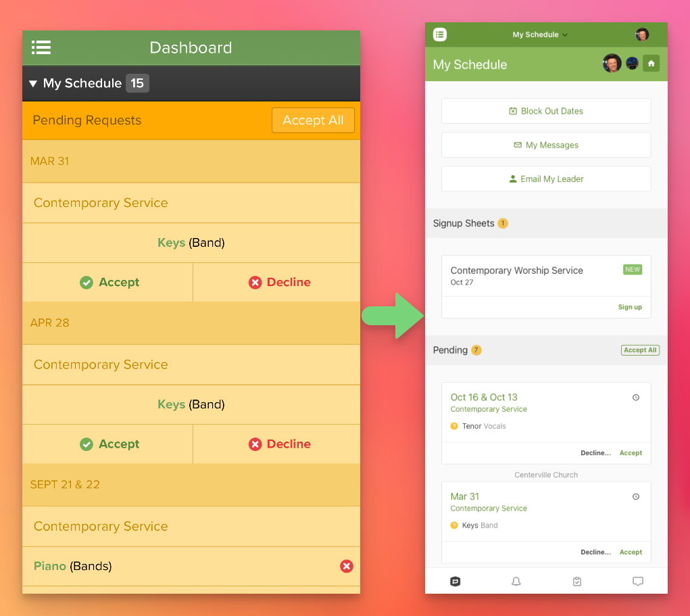
Task: Click Sign up on the Contemporary Worship Service sheet
Action: [x=630, y=307]
